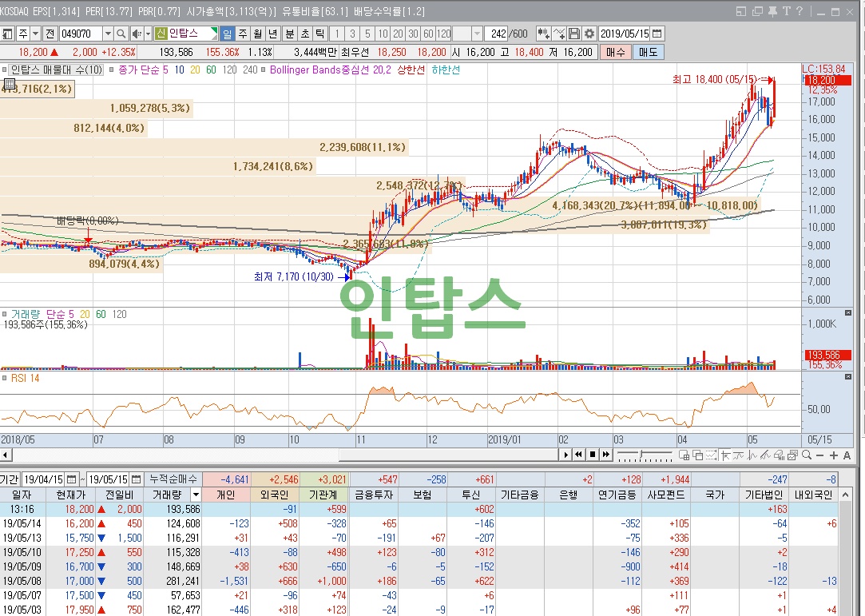
Task: Select interval 30 button
Action: coord(413,34)
